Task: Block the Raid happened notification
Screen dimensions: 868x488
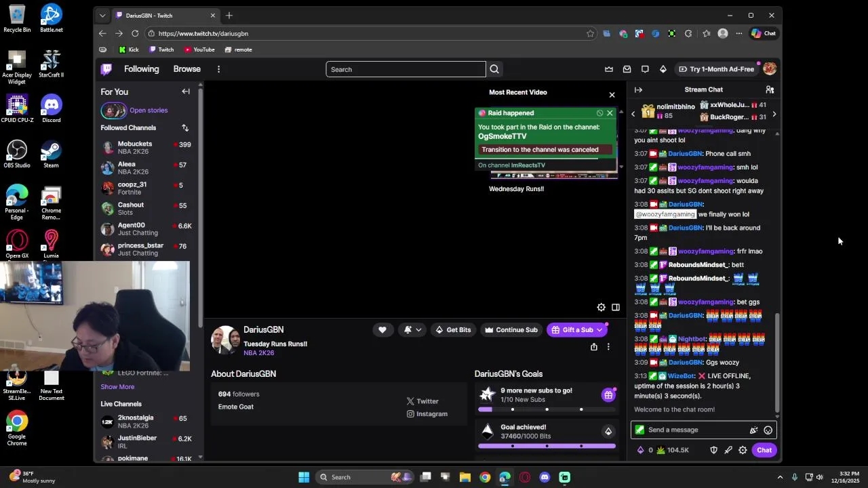Action: click(599, 113)
